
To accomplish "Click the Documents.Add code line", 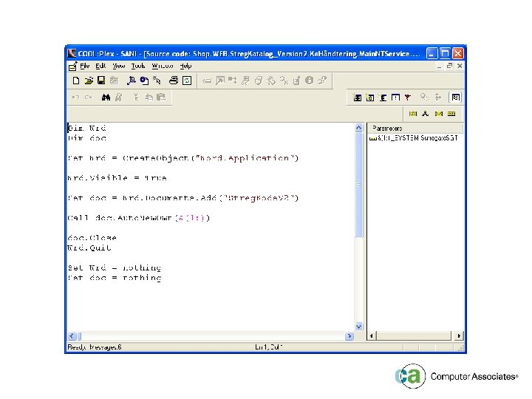I will point(183,198).
